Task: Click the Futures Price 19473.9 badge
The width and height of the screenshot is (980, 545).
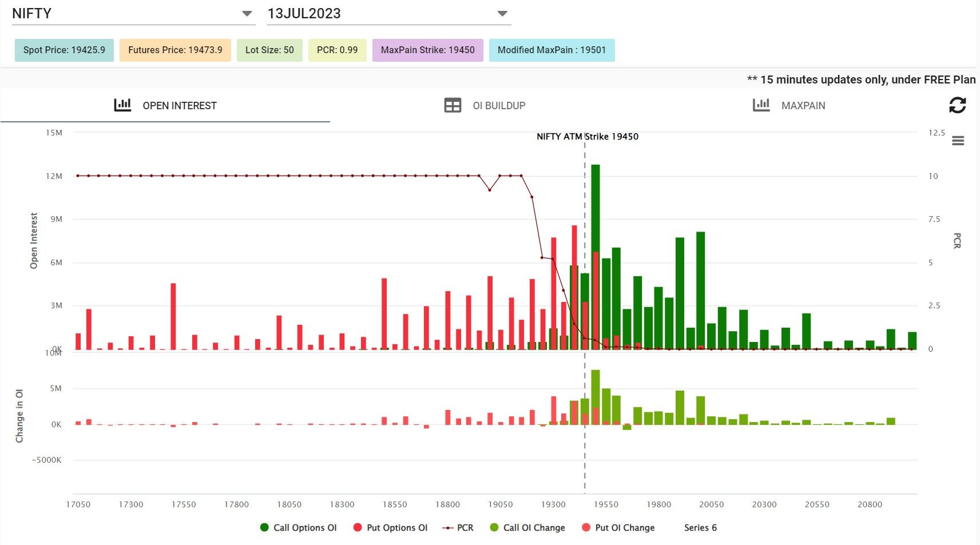Action: pyautogui.click(x=175, y=50)
